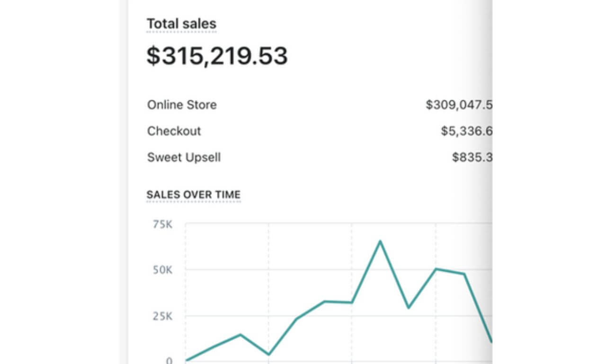Click the dip between the two tallest peaks
The width and height of the screenshot is (606, 364).
[408, 308]
